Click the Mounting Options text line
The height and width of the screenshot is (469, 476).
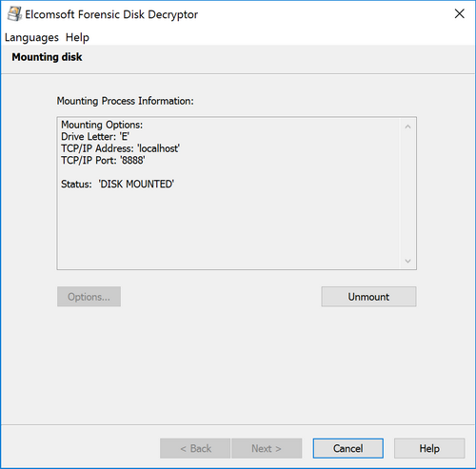[102, 125]
